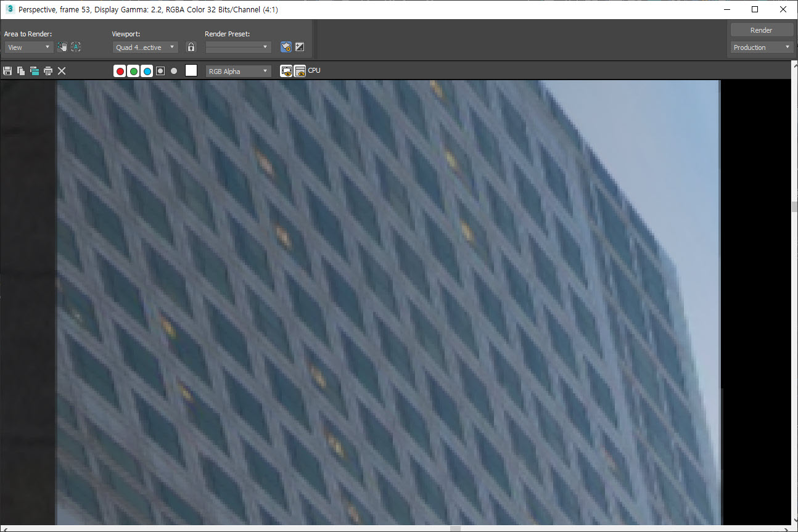Click the Copy Image icon
Screen dimensions: 798x532
(x=21, y=71)
